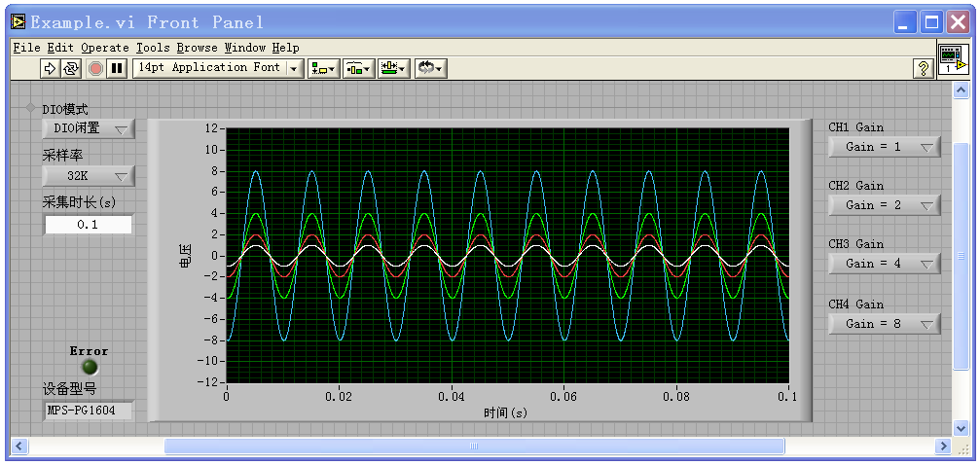Viewport: 980px width, 465px height.
Task: Open CH4 Gain selector showing Gain = 8
Action: pyautogui.click(x=884, y=324)
